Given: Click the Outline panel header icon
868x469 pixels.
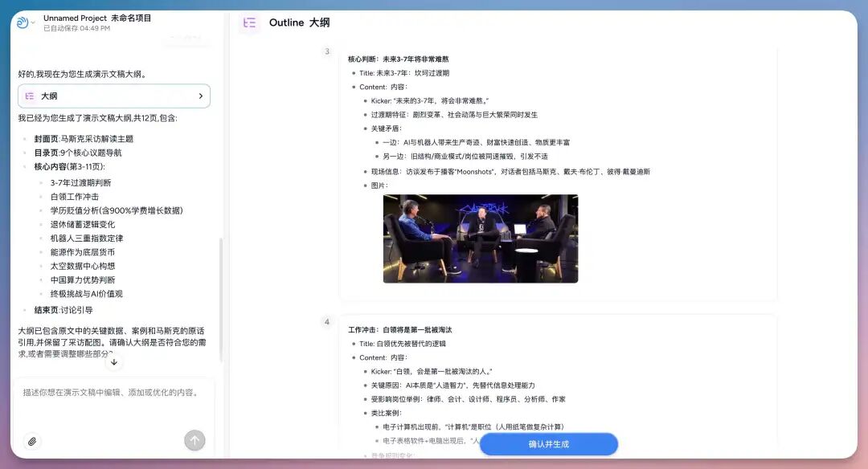Looking at the screenshot, I should pyautogui.click(x=249, y=24).
